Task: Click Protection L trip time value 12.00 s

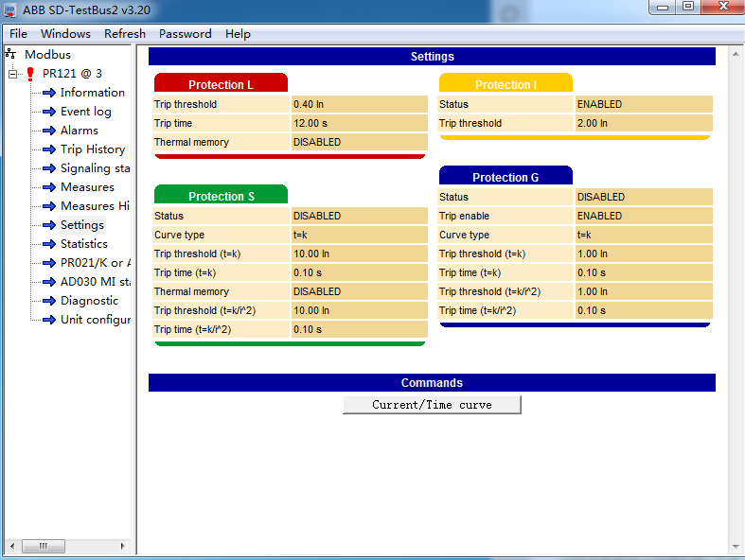Action: pyautogui.click(x=359, y=123)
